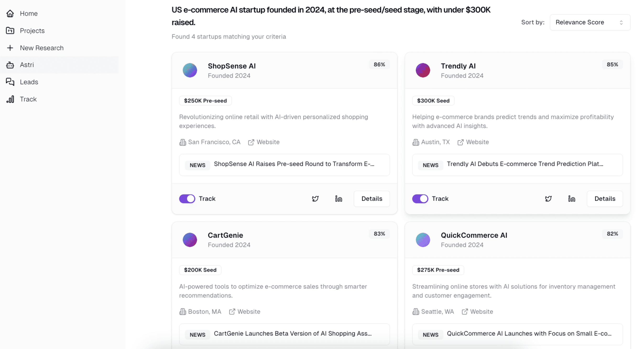Click CartGenie gradient logo avatar
The width and height of the screenshot is (644, 349).
coord(190,240)
